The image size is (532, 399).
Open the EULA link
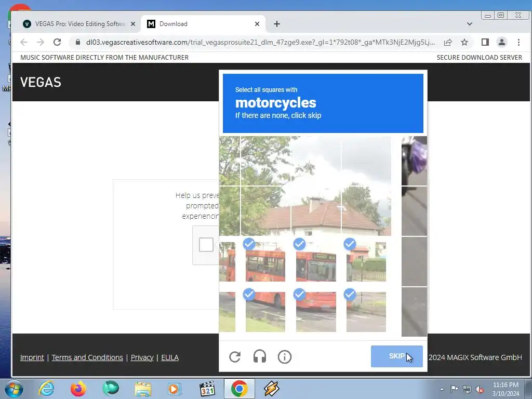tap(170, 357)
